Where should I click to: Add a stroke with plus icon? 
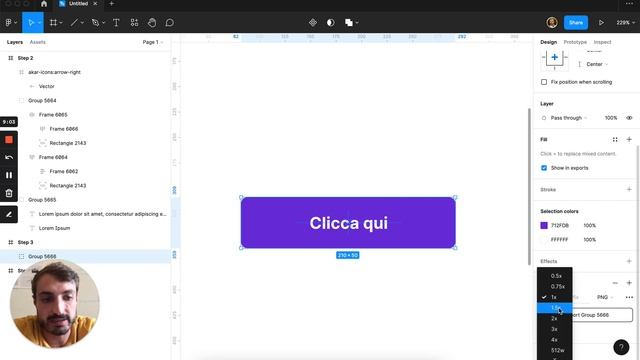(x=629, y=189)
